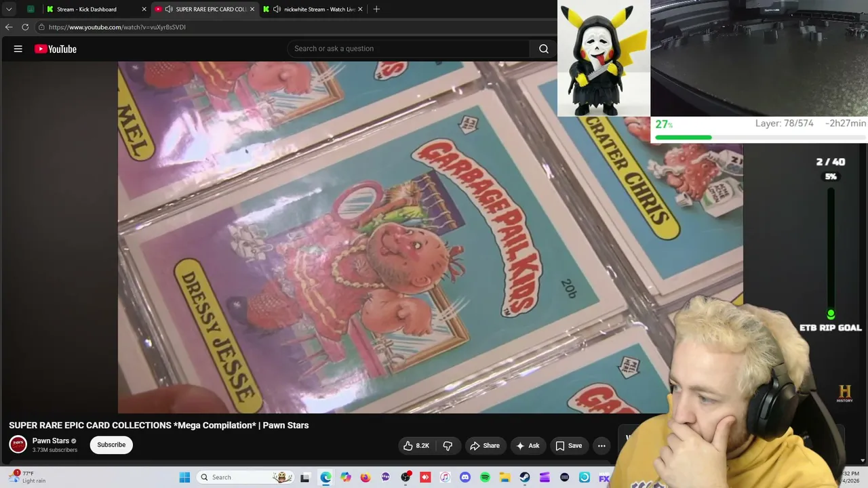This screenshot has width=868, height=488.
Task: Open File Explorer from the taskbar
Action: click(x=505, y=477)
